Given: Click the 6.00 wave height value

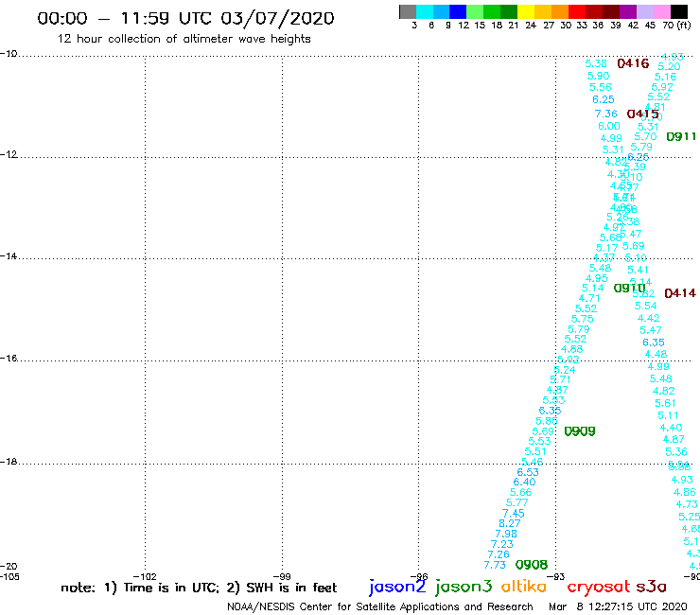Looking at the screenshot, I should coord(609,126).
